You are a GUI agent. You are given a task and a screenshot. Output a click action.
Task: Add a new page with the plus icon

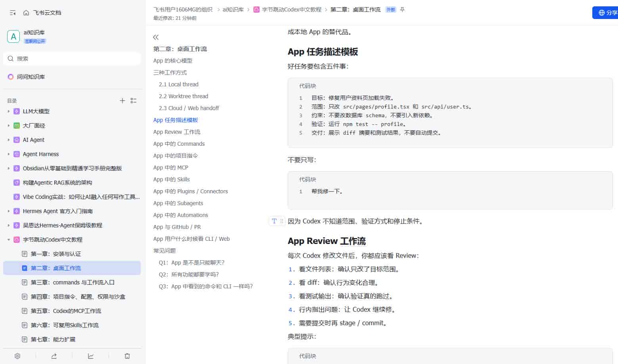point(122,101)
